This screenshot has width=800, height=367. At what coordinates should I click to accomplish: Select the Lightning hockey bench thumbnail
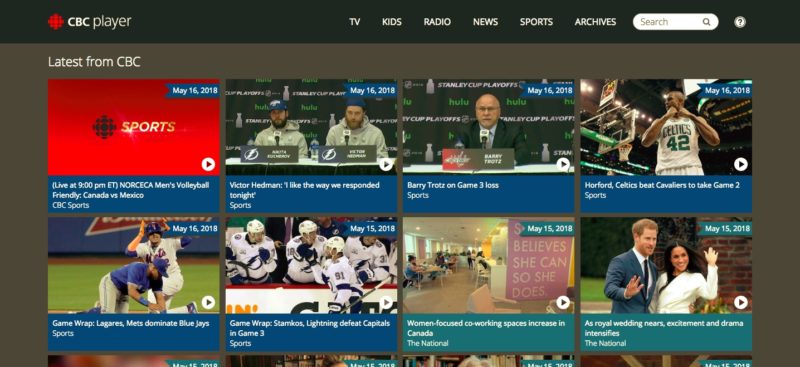coord(311,265)
